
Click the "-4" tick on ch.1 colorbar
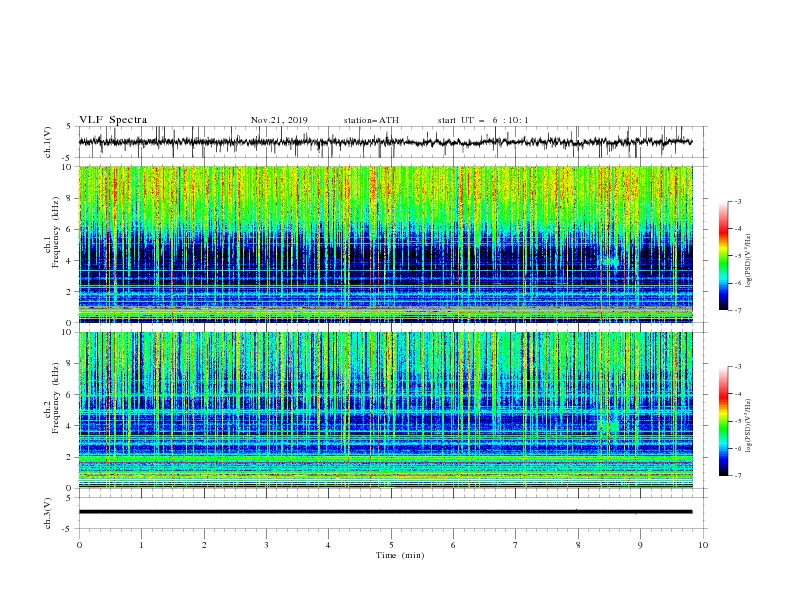coord(737,229)
